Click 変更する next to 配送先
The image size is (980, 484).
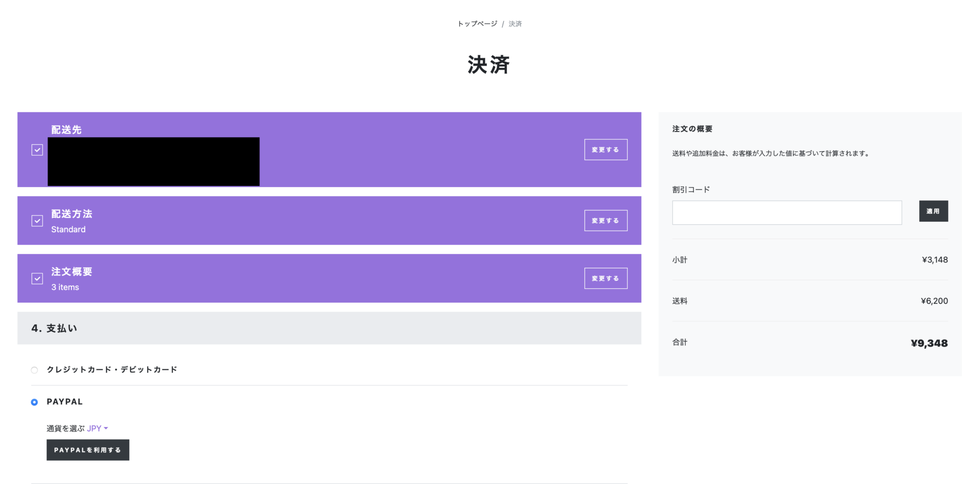point(605,149)
